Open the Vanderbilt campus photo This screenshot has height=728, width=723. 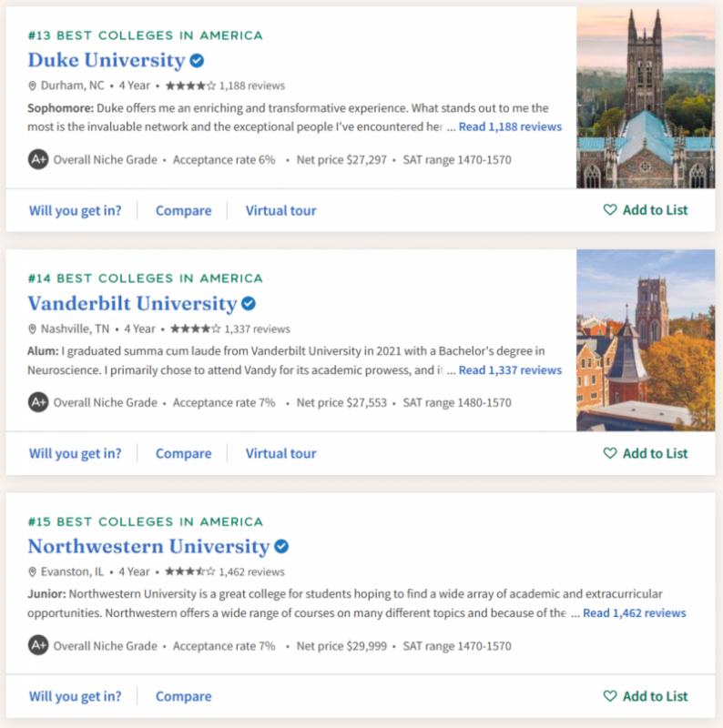[x=646, y=340]
